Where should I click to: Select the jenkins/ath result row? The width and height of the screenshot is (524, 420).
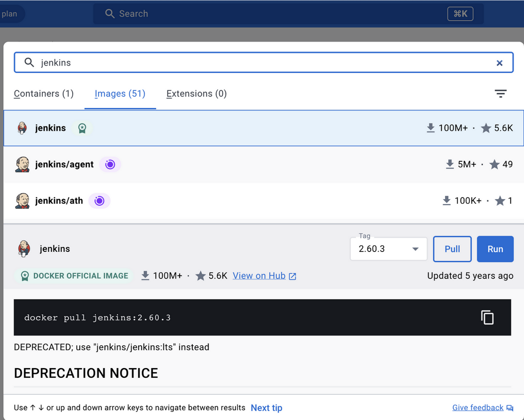pos(264,201)
